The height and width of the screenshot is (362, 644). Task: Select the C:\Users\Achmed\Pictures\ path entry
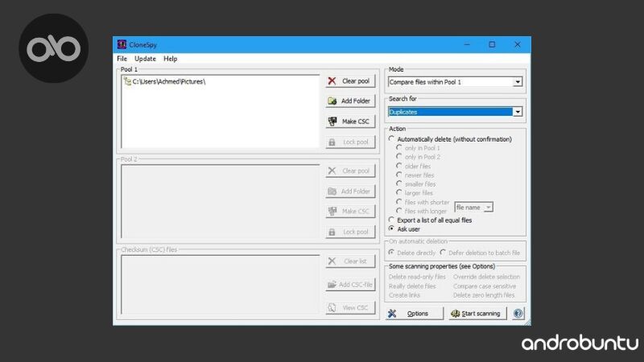coord(169,82)
